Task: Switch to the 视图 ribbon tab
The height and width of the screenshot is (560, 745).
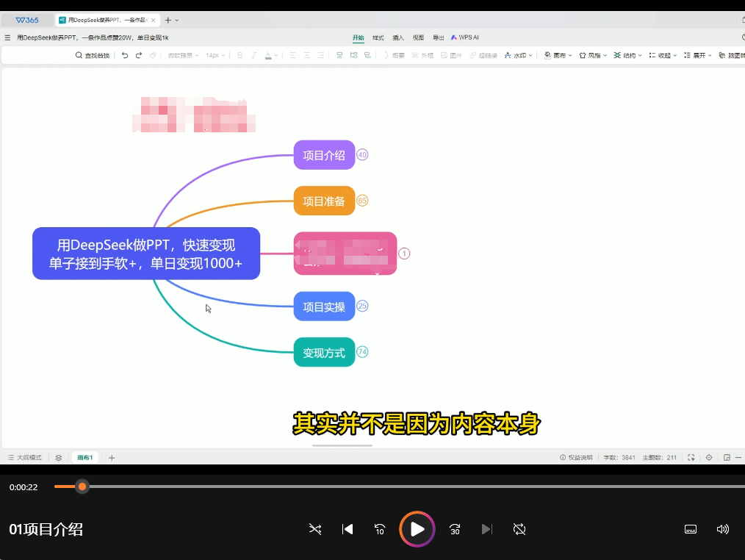Action: click(x=418, y=37)
